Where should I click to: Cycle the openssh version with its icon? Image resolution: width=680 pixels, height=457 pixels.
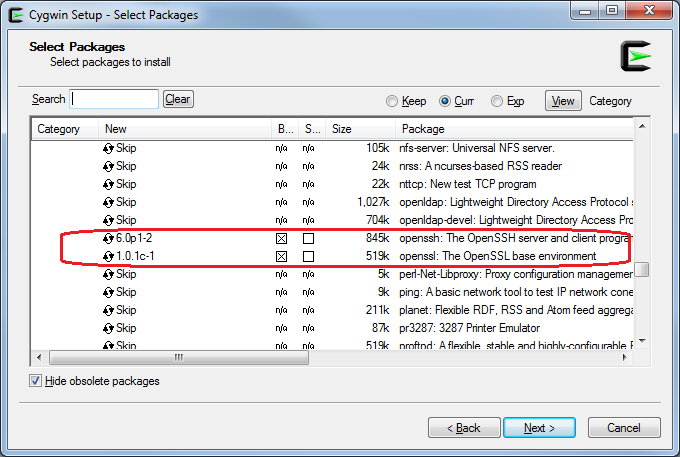108,238
